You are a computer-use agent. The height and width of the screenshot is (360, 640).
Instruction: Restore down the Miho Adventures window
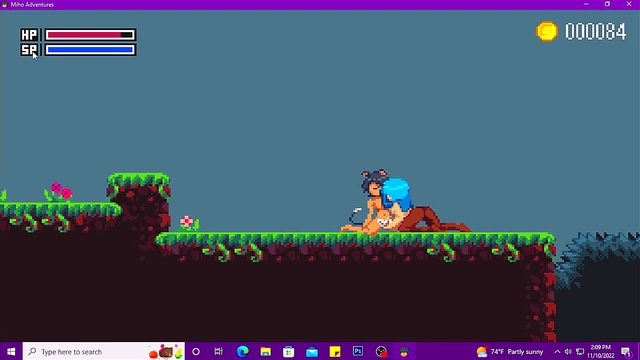point(607,4)
